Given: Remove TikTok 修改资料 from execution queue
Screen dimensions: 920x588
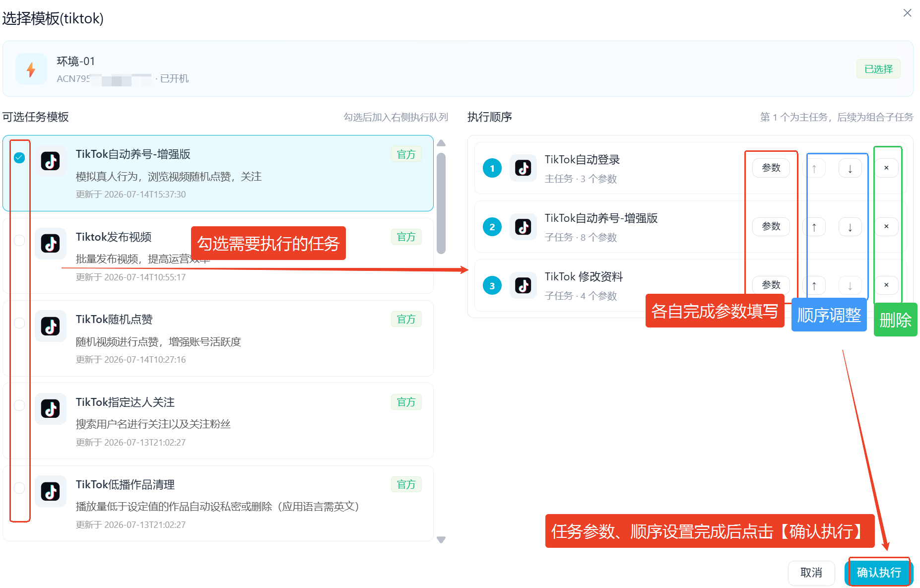Looking at the screenshot, I should tap(886, 285).
